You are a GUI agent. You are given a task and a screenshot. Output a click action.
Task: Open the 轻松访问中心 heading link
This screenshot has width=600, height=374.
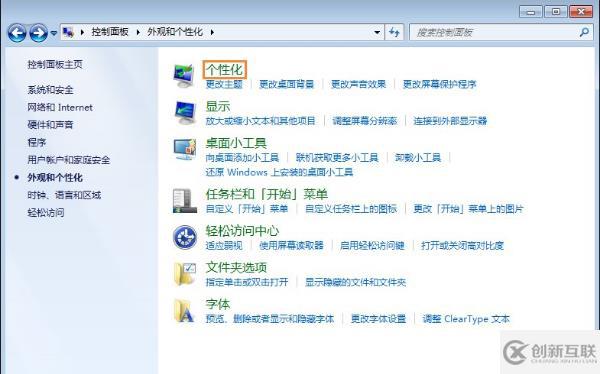(x=242, y=231)
